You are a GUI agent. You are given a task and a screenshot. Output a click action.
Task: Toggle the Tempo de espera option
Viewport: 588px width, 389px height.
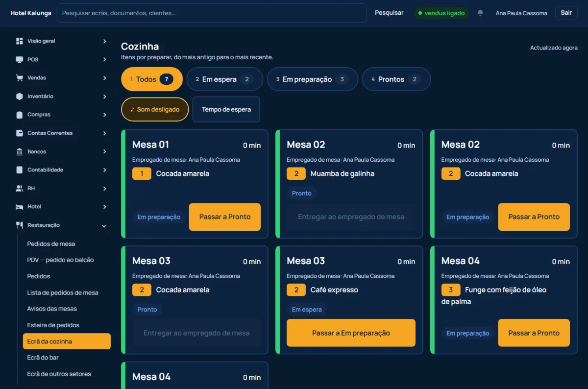(x=226, y=109)
